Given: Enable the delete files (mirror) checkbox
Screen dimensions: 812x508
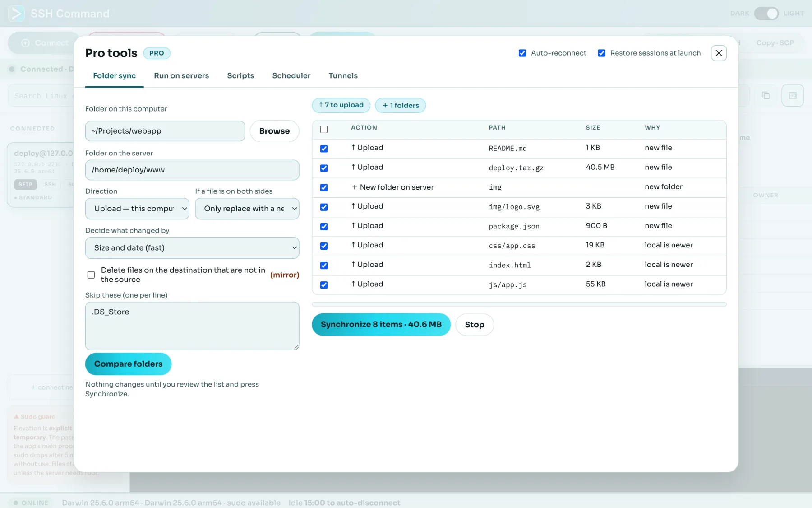Looking at the screenshot, I should click(x=91, y=275).
